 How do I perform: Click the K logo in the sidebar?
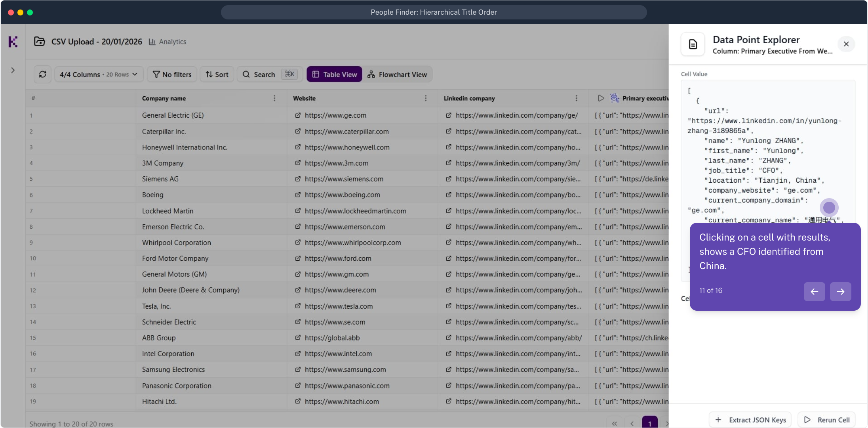point(13,42)
